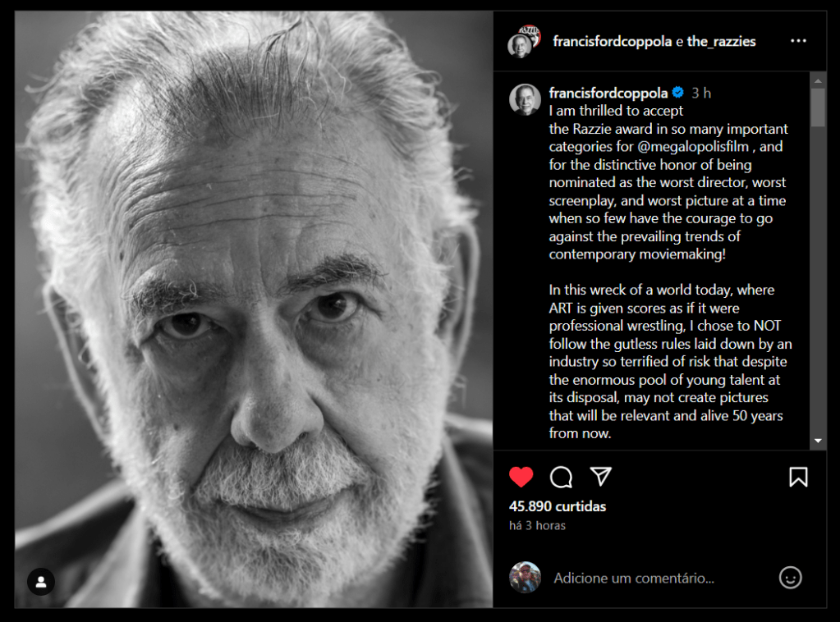Open emoji picker smiley icon
The width and height of the screenshot is (840, 622).
click(x=790, y=578)
